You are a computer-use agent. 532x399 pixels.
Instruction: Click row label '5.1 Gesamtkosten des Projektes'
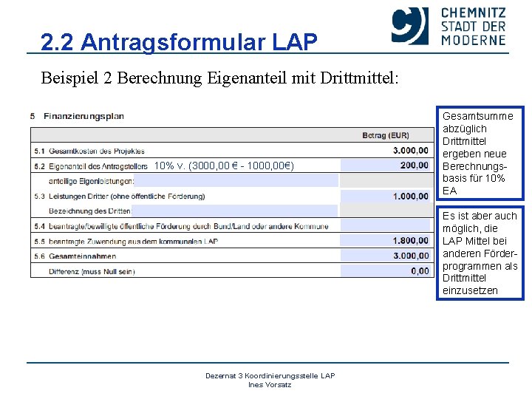pos(89,151)
